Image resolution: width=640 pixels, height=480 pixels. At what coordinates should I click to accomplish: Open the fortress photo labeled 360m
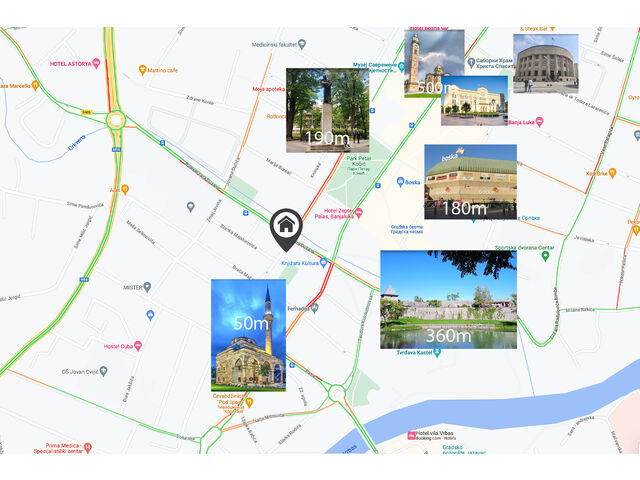point(448,299)
